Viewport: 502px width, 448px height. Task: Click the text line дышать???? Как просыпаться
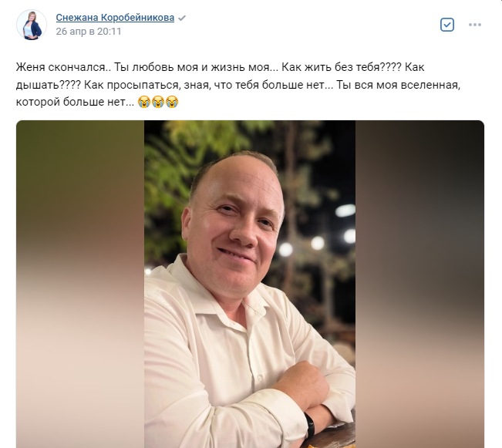pos(238,85)
